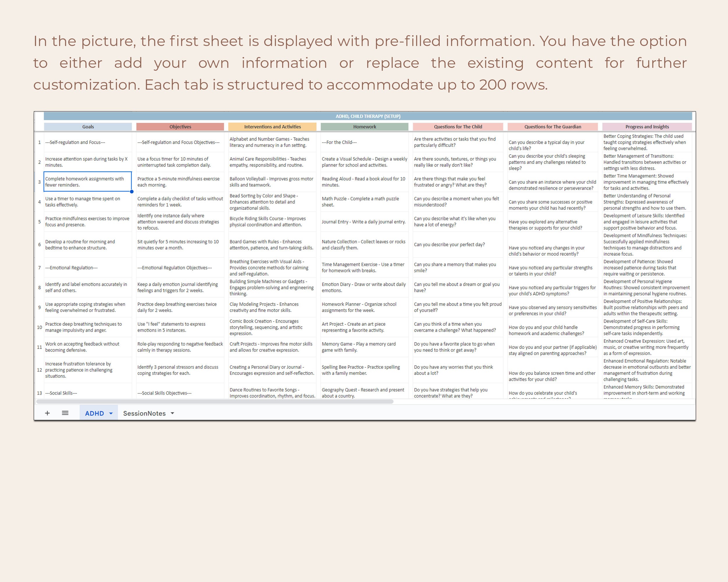Select the Journal Entry homework cell
Image resolution: width=728 pixels, height=582 pixels.
click(364, 222)
